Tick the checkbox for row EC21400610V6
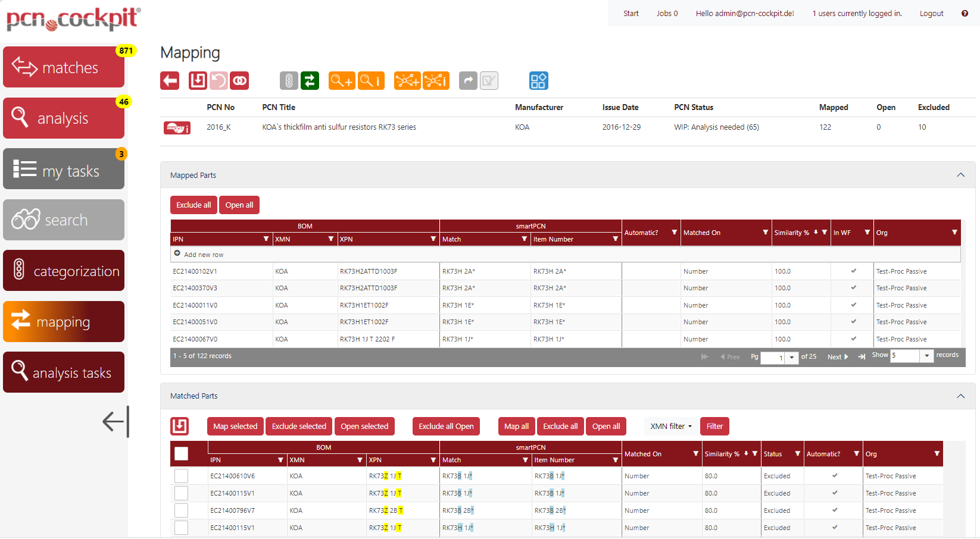980x539 pixels. click(x=182, y=476)
